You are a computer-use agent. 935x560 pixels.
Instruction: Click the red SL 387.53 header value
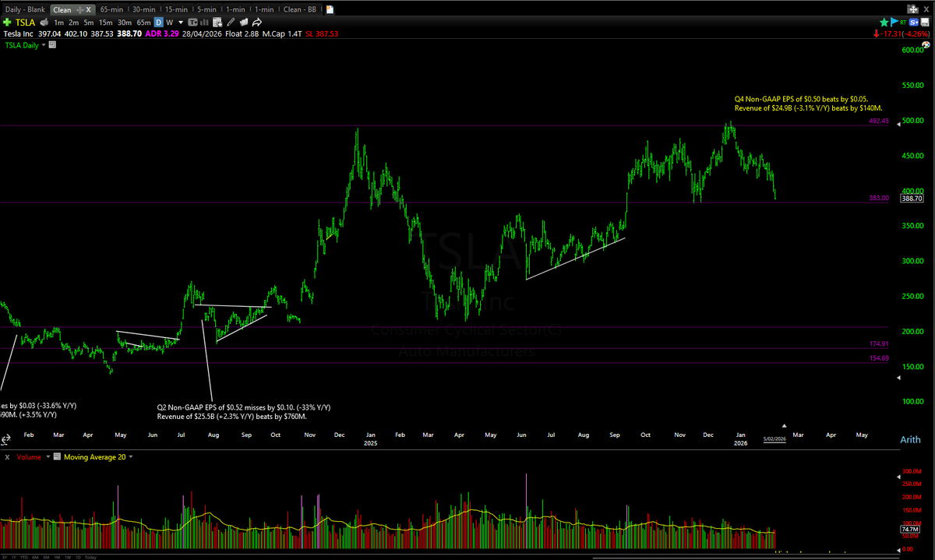[x=322, y=33]
